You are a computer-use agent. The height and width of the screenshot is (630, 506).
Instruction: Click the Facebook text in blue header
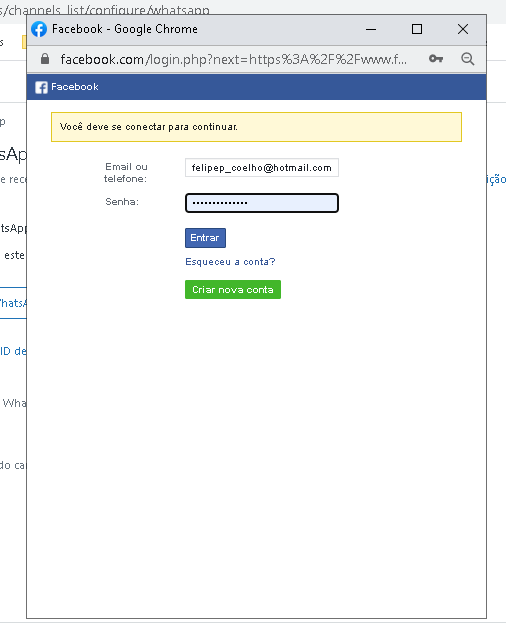[75, 87]
